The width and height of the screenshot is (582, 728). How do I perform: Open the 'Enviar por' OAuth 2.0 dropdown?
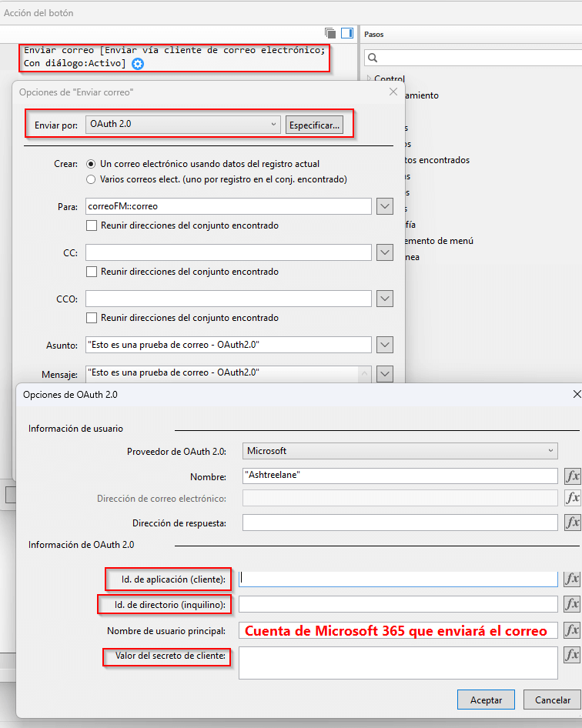(183, 124)
